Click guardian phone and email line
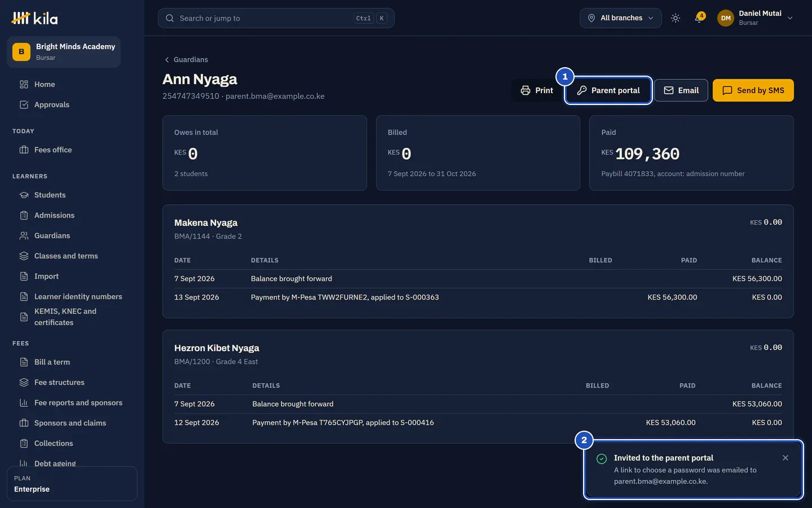The image size is (812, 508). click(x=244, y=96)
